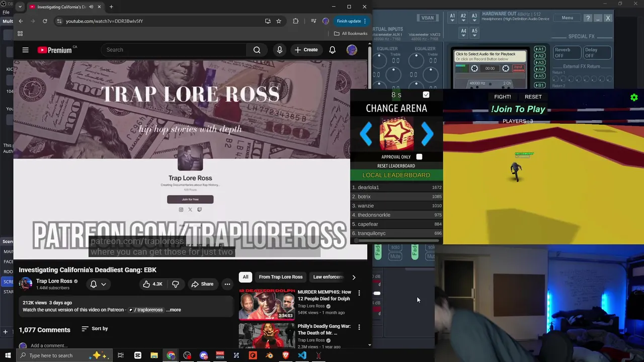This screenshot has width=644, height=362.
Task: Open Windows Start menu
Action: point(8,355)
